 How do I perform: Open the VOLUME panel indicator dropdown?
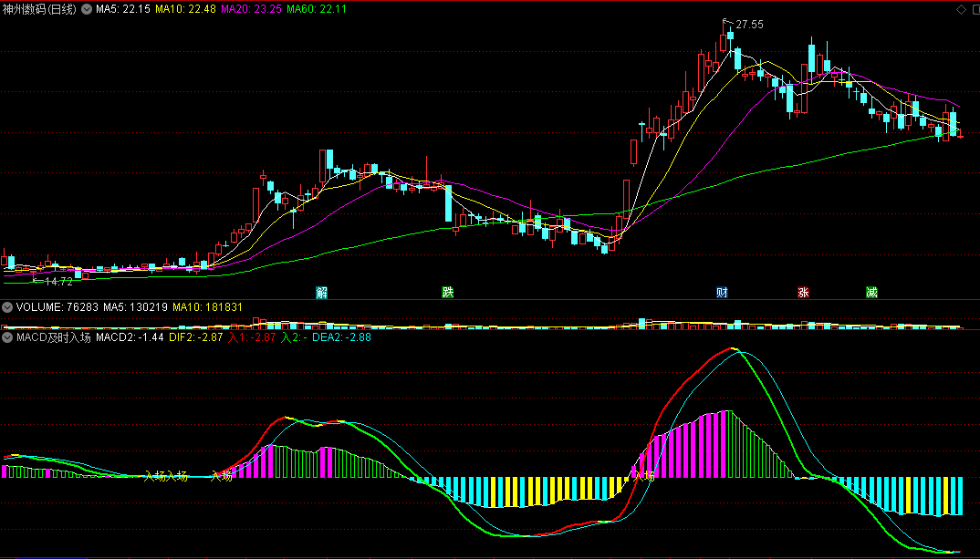click(7, 307)
